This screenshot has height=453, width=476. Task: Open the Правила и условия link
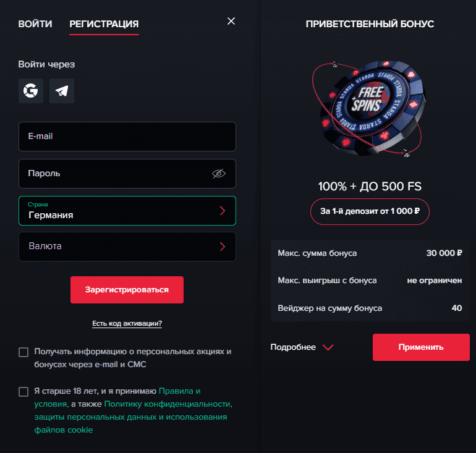(117, 397)
